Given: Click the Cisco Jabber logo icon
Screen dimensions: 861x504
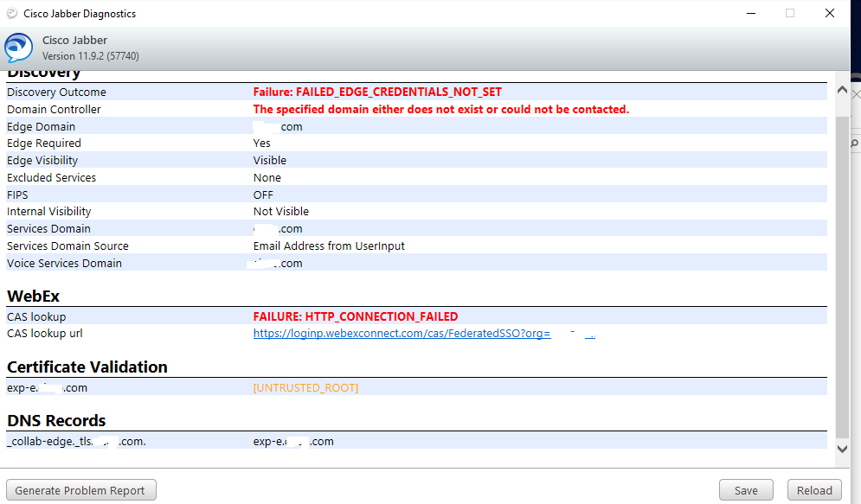Looking at the screenshot, I should point(19,48).
